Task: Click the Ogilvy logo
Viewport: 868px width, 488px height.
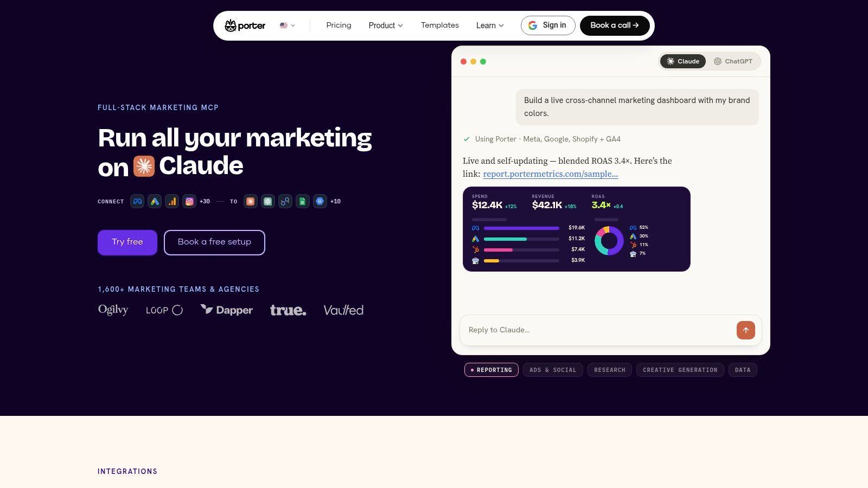Action: (113, 310)
